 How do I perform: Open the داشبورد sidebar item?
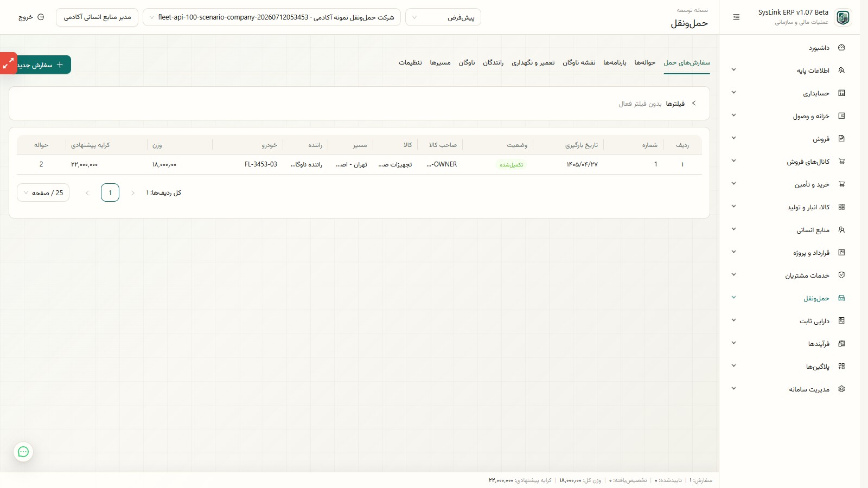pos(819,48)
